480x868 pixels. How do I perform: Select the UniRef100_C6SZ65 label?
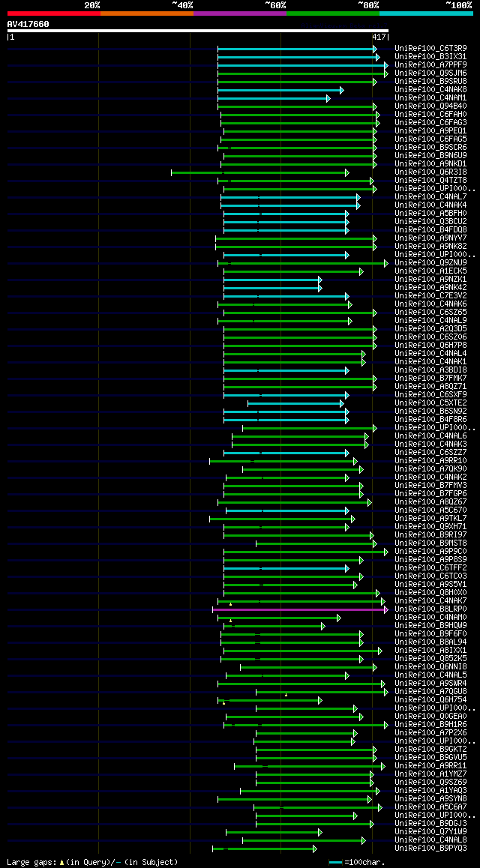[x=430, y=313]
